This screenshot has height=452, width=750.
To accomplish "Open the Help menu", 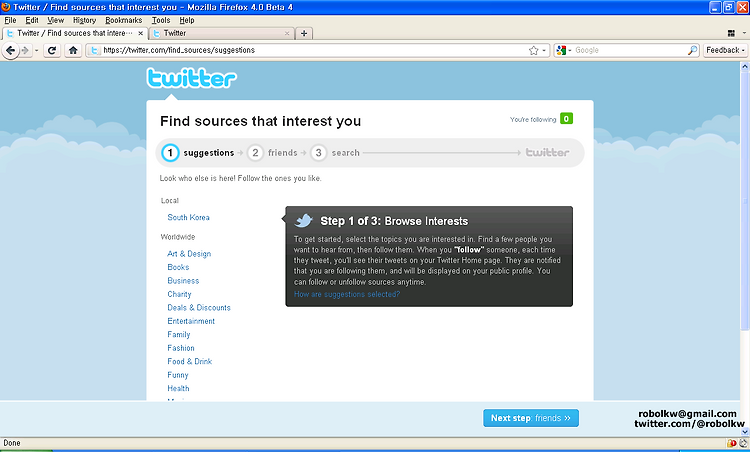I will coord(187,20).
